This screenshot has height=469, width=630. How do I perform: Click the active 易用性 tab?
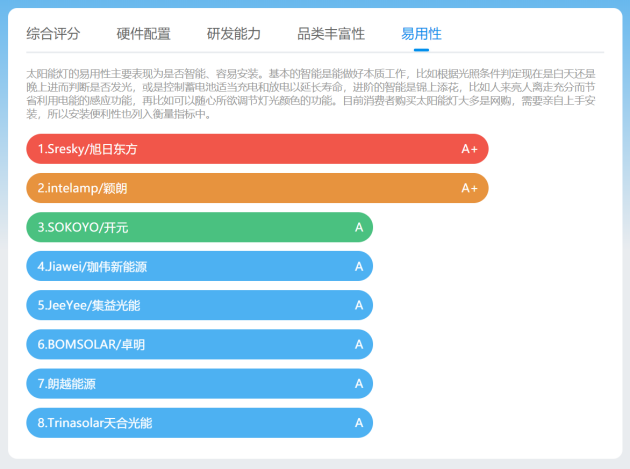(x=421, y=34)
